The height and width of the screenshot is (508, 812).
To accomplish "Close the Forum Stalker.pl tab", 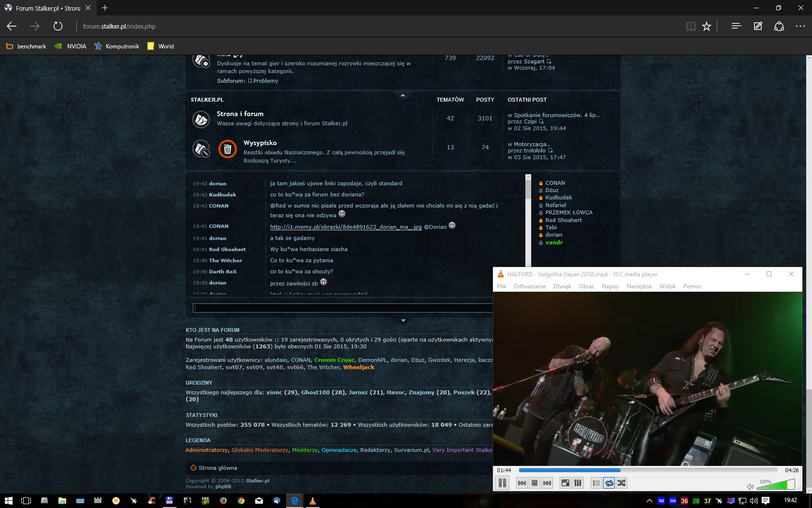I will (x=87, y=8).
